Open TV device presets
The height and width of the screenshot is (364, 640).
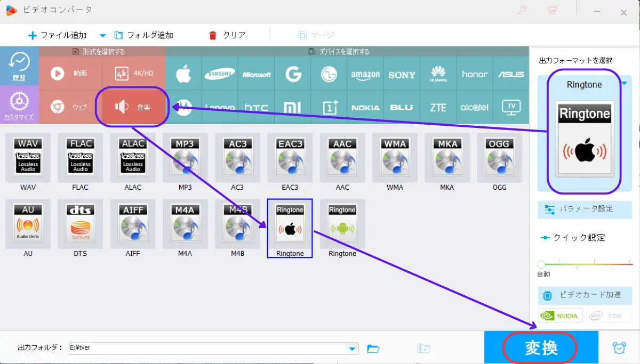pyautogui.click(x=511, y=108)
